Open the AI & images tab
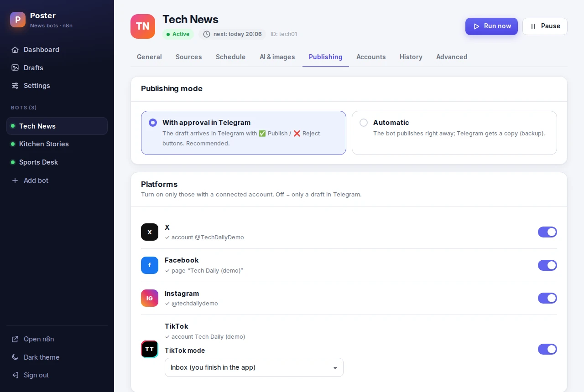This screenshot has width=584, height=392. (277, 57)
